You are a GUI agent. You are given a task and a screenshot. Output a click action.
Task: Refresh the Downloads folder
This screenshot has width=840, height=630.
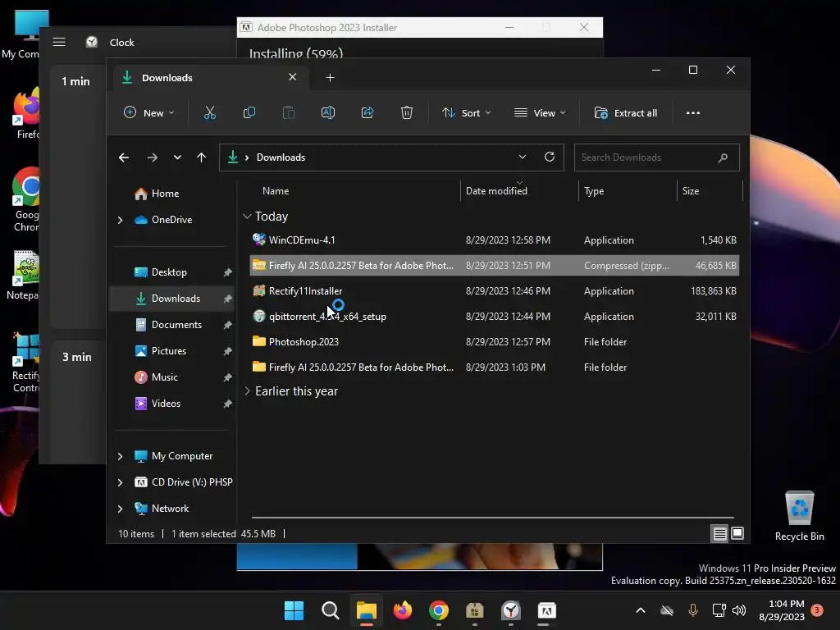pyautogui.click(x=550, y=157)
